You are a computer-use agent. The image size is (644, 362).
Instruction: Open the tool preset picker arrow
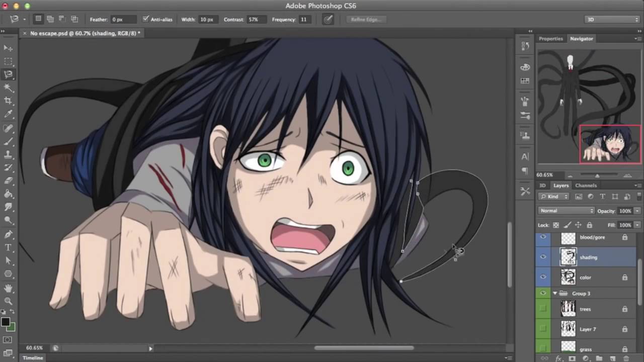pyautogui.click(x=24, y=20)
